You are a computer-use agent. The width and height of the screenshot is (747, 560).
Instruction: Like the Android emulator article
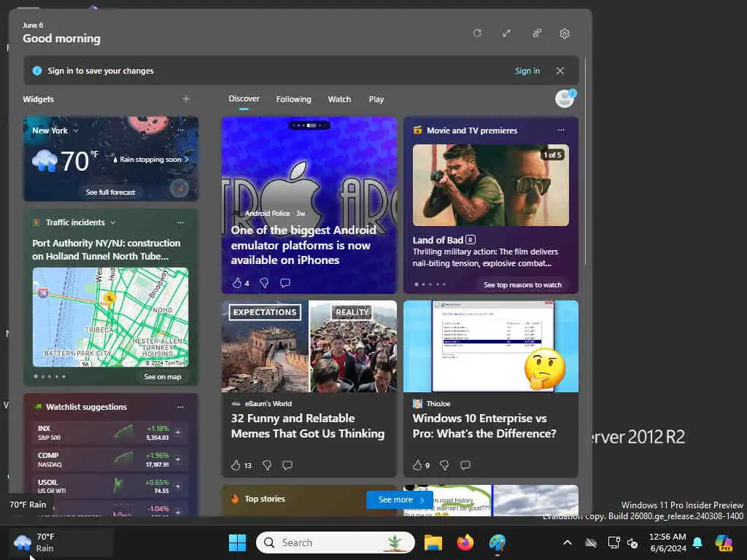237,283
